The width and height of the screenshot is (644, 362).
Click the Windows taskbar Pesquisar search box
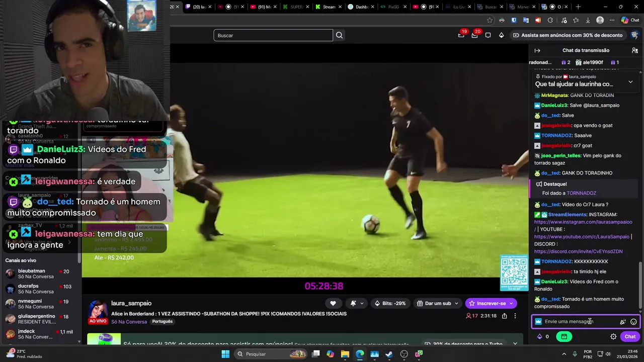(272, 354)
